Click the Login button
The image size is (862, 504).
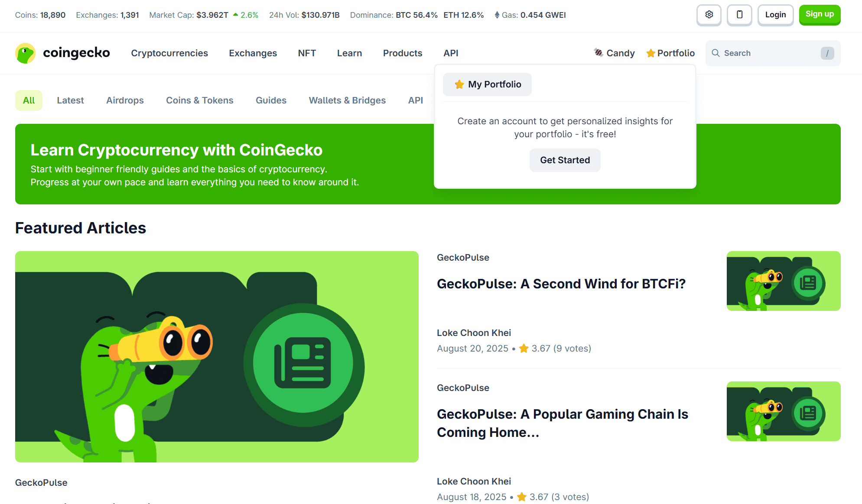click(x=775, y=15)
